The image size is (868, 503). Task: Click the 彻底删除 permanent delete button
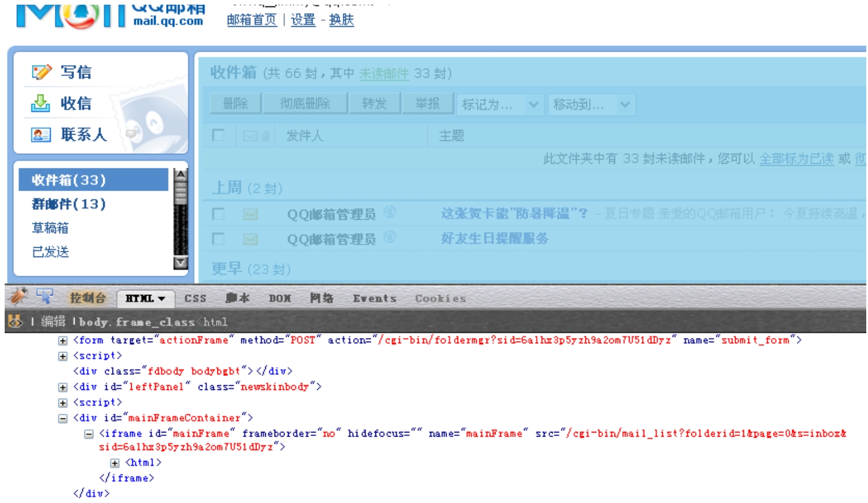click(305, 104)
